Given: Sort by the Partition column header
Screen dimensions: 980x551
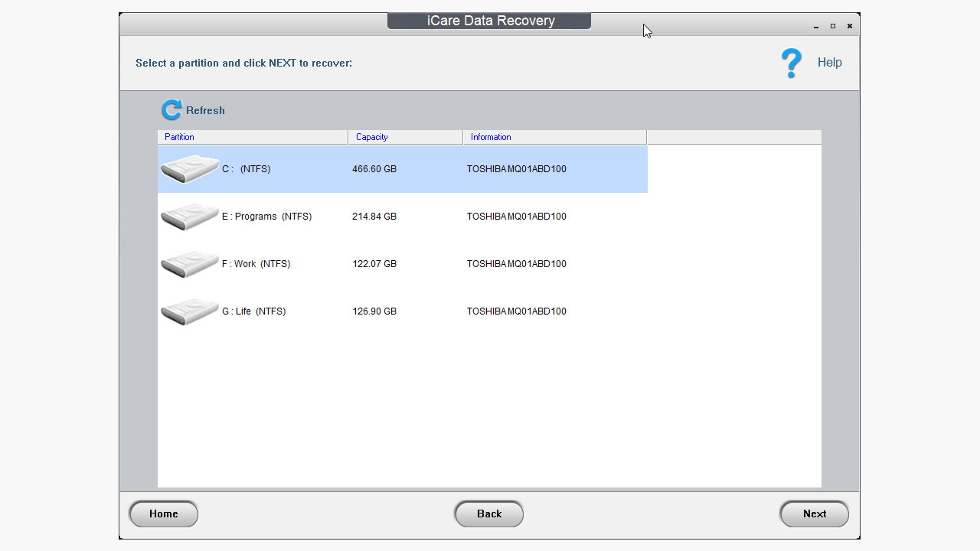Looking at the screenshot, I should [253, 137].
